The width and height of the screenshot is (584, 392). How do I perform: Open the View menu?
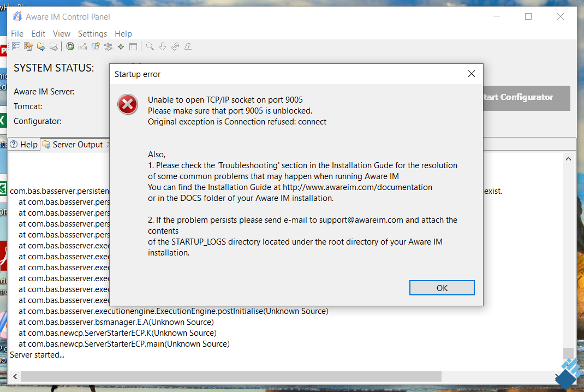click(x=62, y=33)
